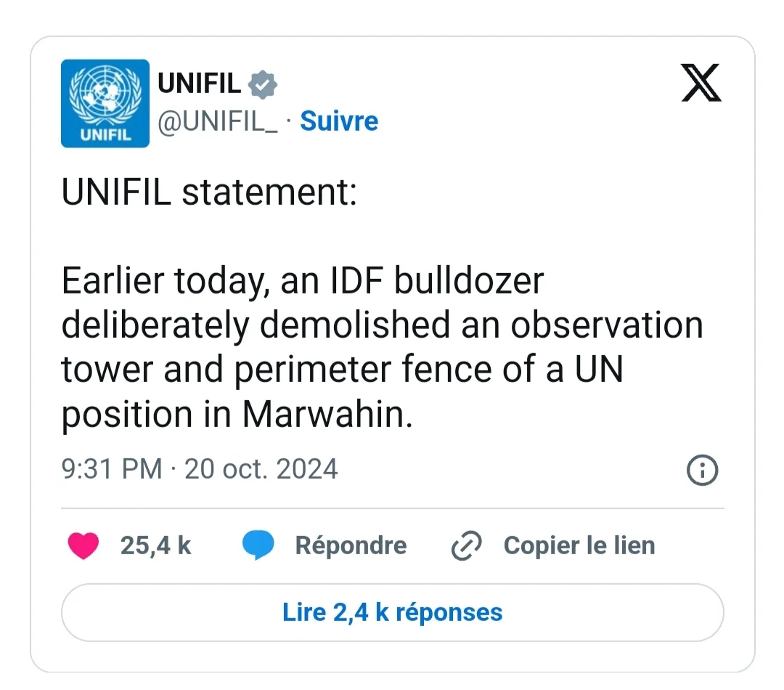The height and width of the screenshot is (690, 784).
Task: Click the 'UNIFIL statement:' heading line
Action: pos(209,192)
